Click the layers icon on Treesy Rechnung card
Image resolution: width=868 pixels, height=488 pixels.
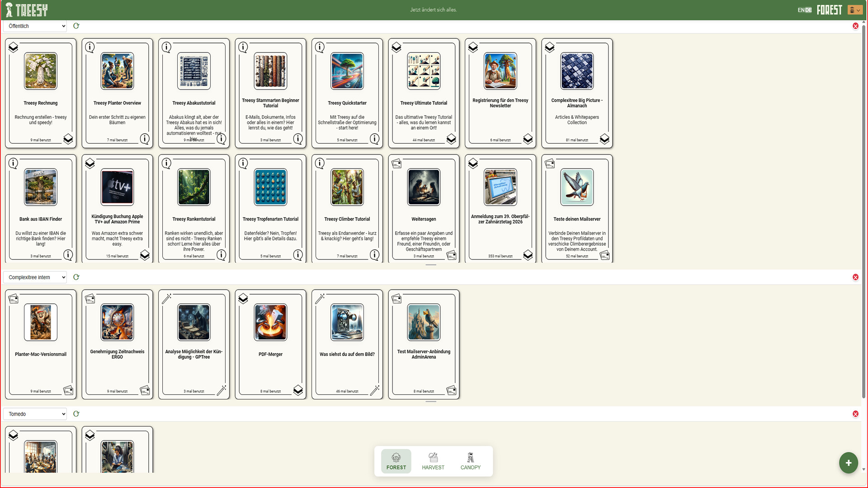(x=13, y=47)
